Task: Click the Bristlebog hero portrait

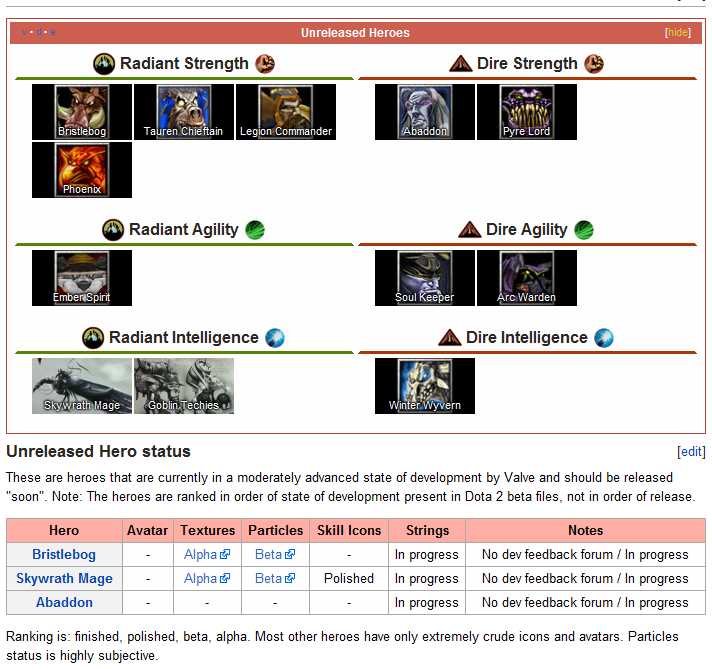Action: [82, 111]
